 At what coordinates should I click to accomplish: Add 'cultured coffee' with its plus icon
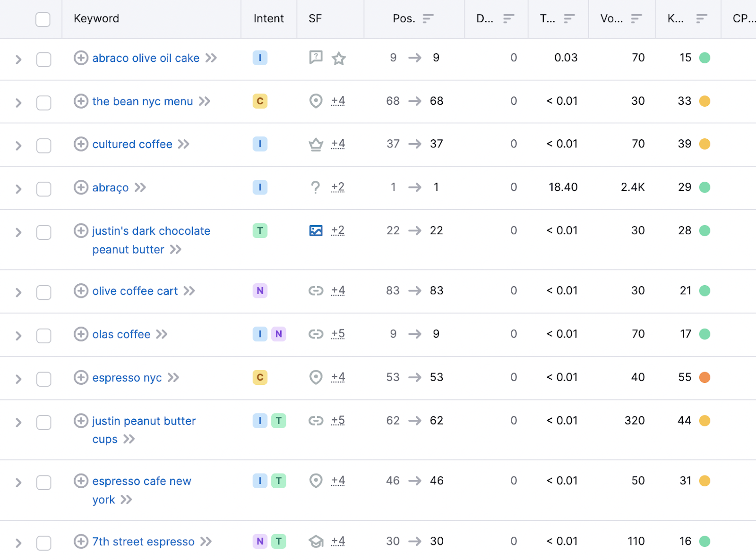tap(81, 144)
